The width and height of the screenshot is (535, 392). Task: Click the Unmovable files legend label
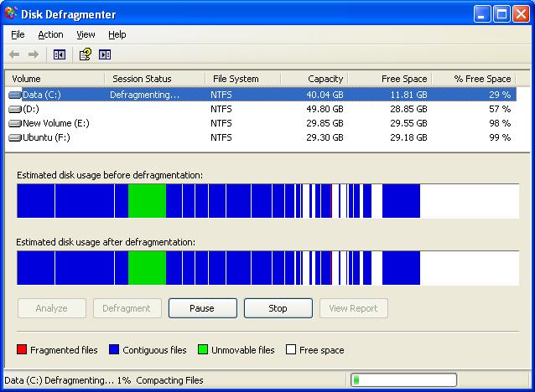pyautogui.click(x=243, y=350)
